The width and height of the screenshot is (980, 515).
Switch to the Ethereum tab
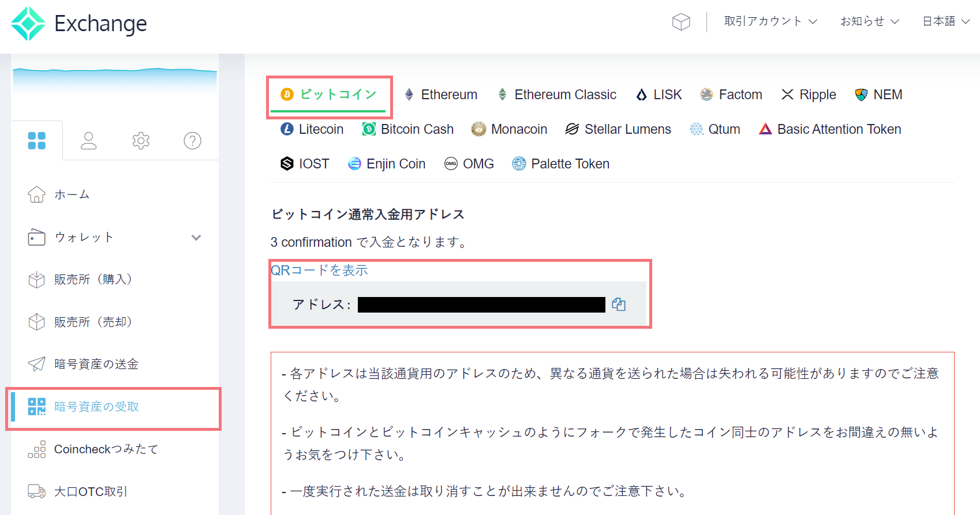[441, 95]
